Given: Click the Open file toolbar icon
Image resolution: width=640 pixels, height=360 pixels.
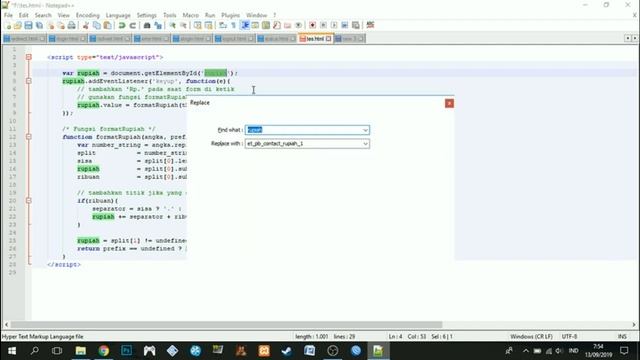Looking at the screenshot, I should pyautogui.click(x=18, y=25).
